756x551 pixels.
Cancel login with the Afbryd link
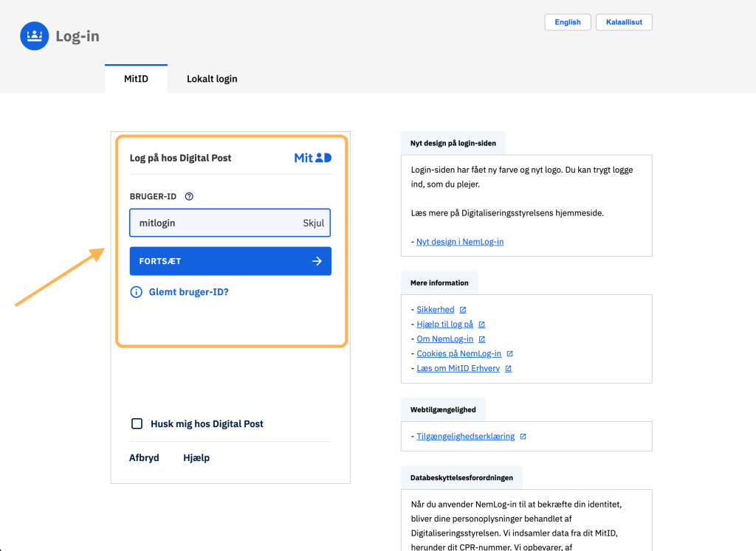click(144, 457)
